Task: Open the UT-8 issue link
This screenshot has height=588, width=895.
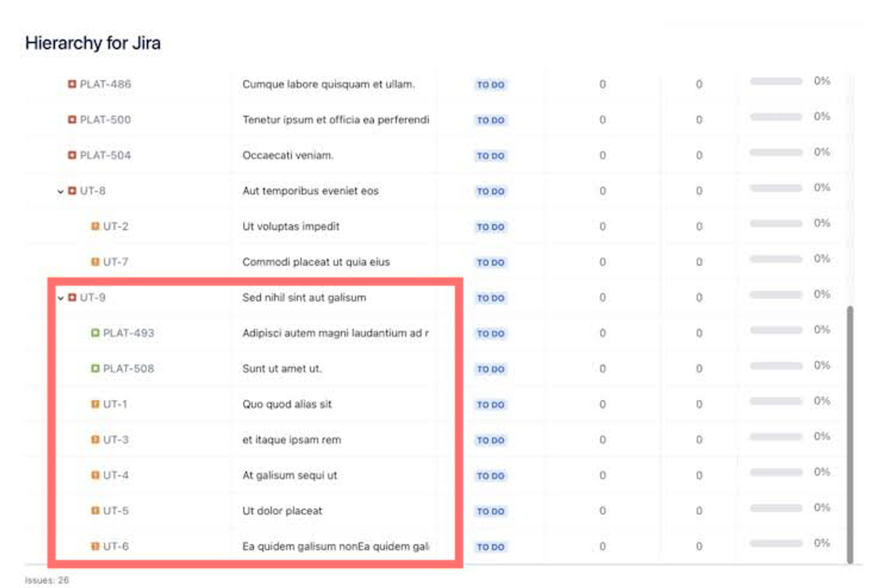Action: (x=93, y=190)
